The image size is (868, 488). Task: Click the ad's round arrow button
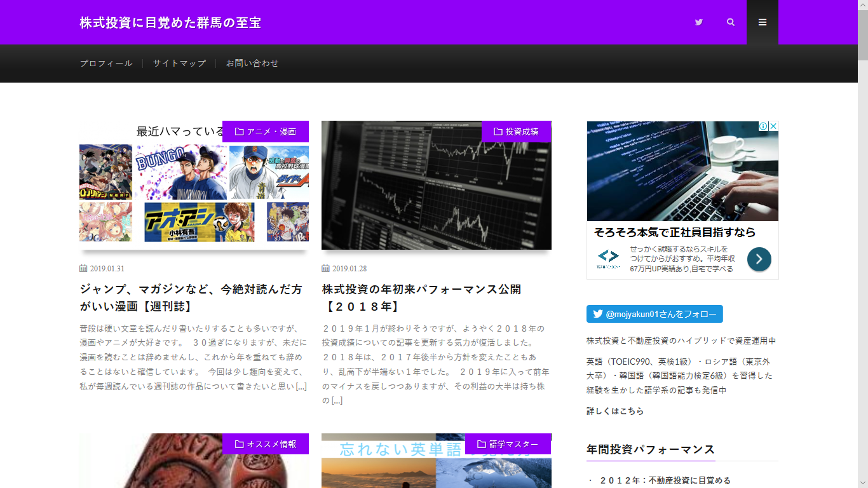[x=759, y=259]
